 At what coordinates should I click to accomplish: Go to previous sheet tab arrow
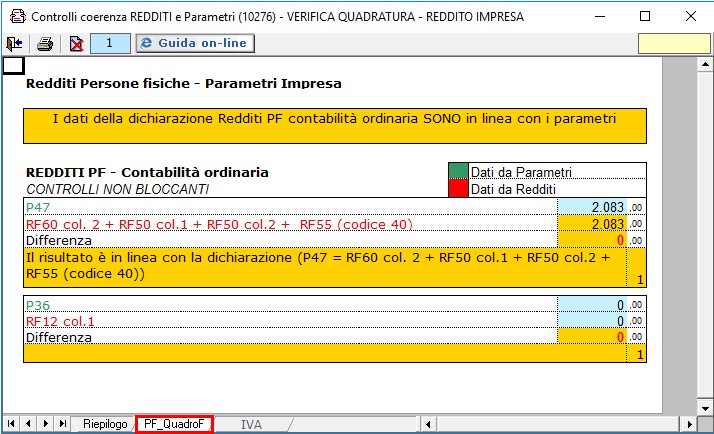(28, 424)
